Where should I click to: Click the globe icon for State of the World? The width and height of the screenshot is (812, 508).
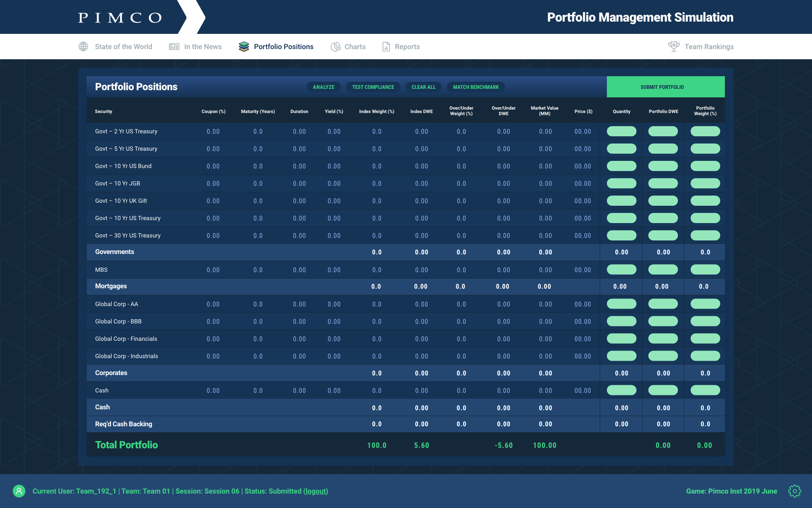point(83,47)
